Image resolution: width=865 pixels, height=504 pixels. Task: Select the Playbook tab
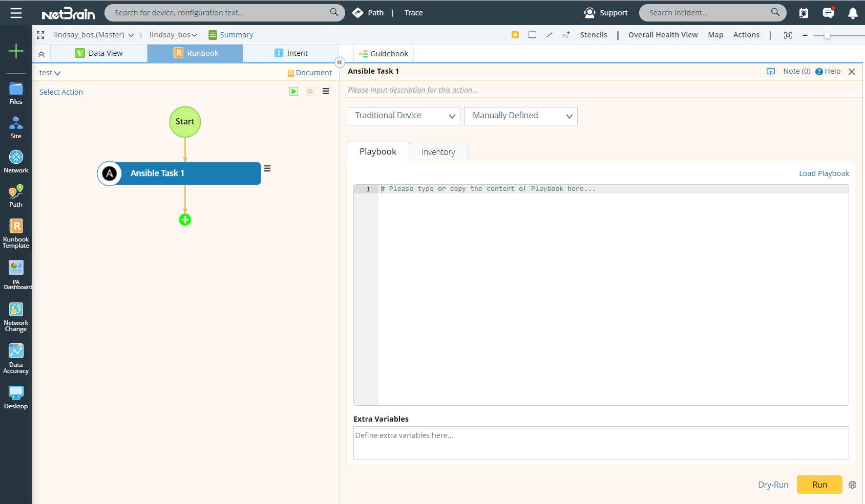point(378,151)
